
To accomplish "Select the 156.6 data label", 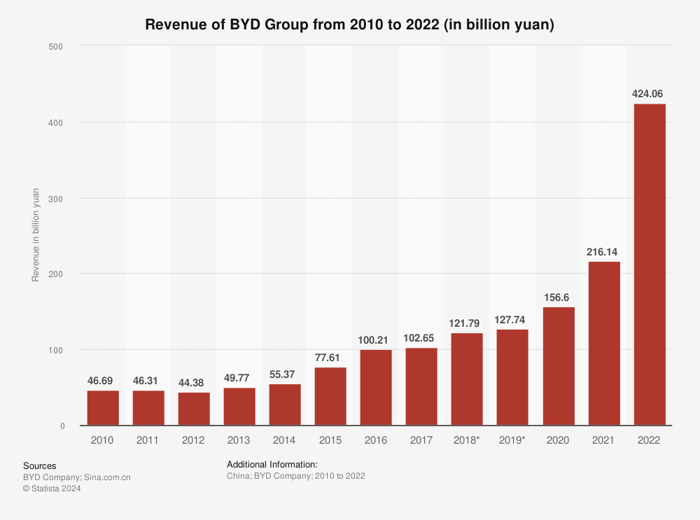I will point(558,297).
